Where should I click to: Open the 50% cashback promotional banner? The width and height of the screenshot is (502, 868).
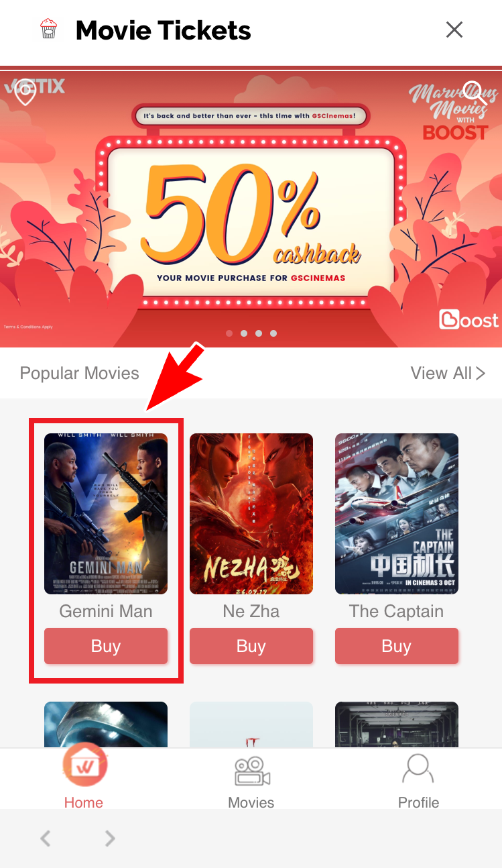[251, 207]
